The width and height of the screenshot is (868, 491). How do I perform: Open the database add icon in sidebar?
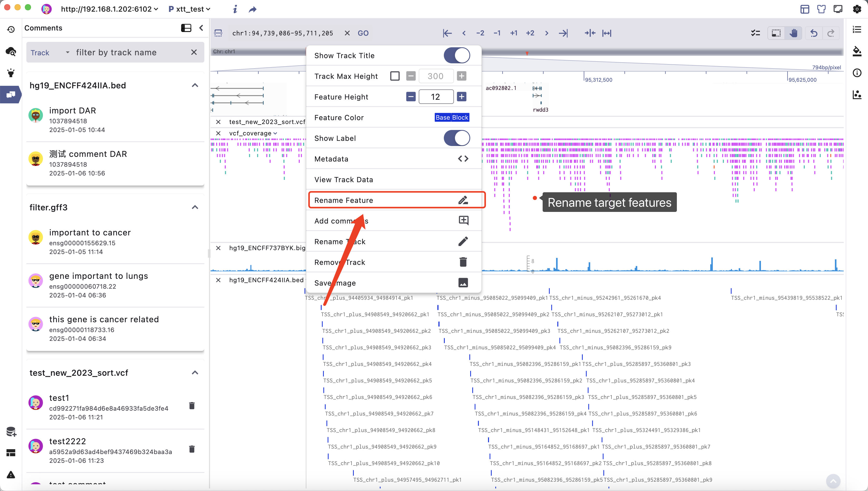[x=11, y=432]
